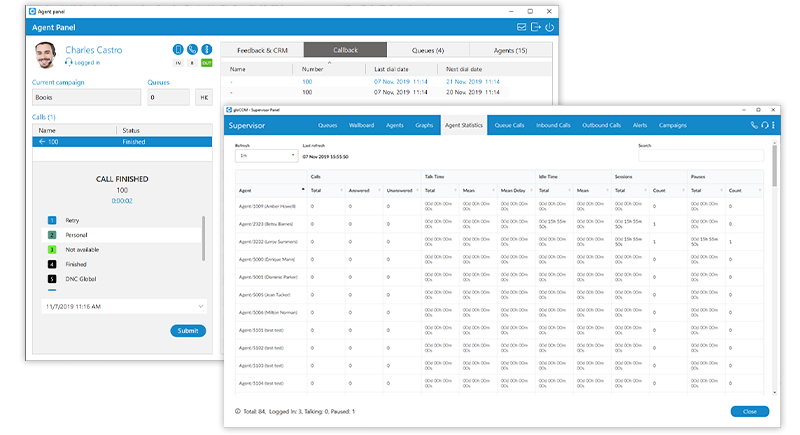Viewport: 800px width, 435px height.
Task: Expand the callback date-time dropdown
Action: pyautogui.click(x=201, y=306)
